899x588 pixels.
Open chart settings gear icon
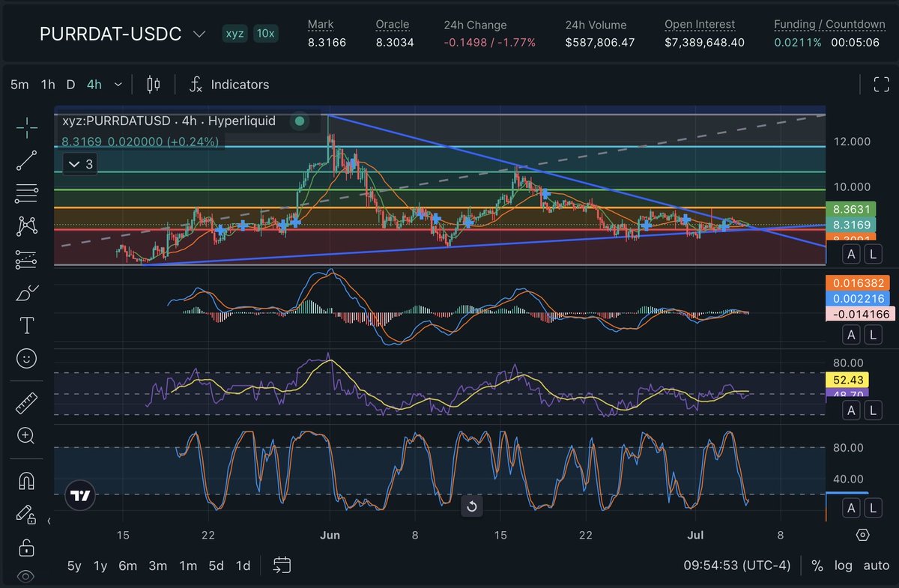pyautogui.click(x=862, y=535)
